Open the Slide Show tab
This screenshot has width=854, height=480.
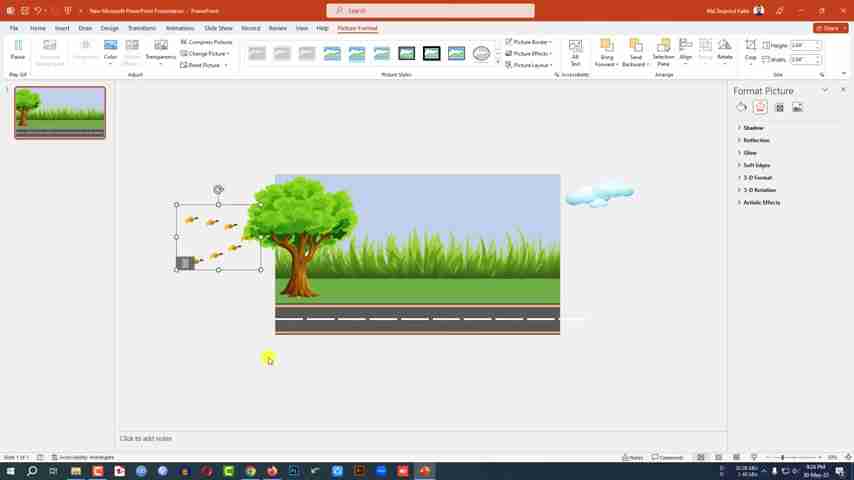point(218,28)
